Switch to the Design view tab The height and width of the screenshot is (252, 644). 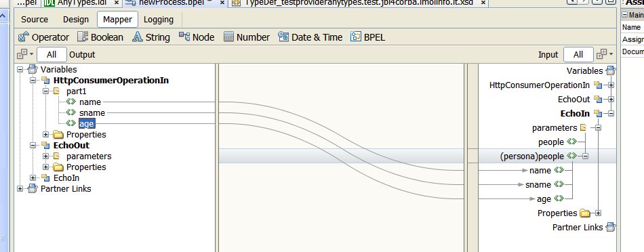[75, 19]
